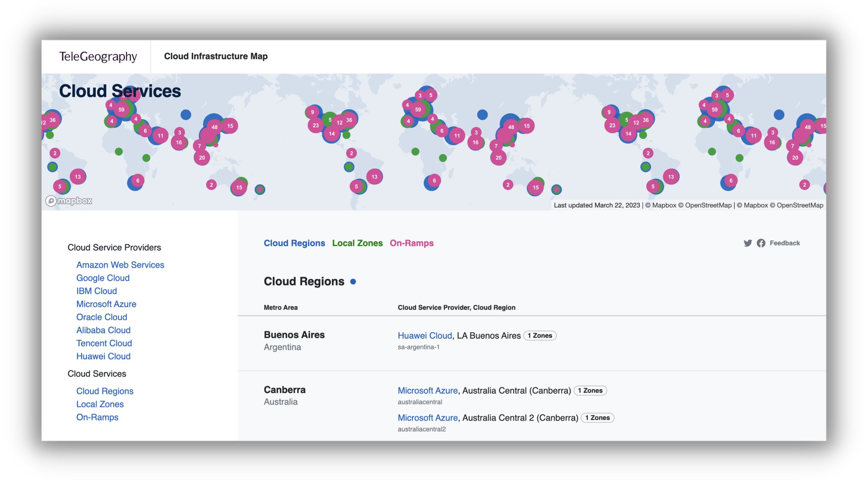Expand the 1 Zones badge for LA Buenos Aires
The height and width of the screenshot is (480, 868).
coord(540,335)
